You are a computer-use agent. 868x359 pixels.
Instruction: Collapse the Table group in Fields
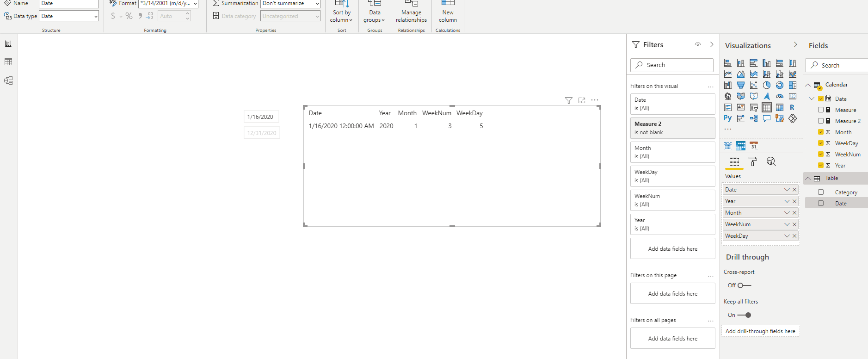coord(808,179)
